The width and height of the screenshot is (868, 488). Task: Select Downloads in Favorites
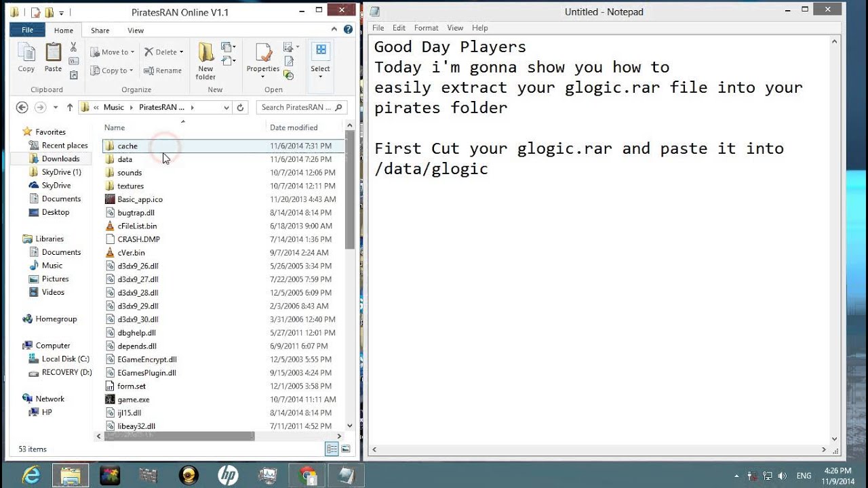tap(60, 159)
